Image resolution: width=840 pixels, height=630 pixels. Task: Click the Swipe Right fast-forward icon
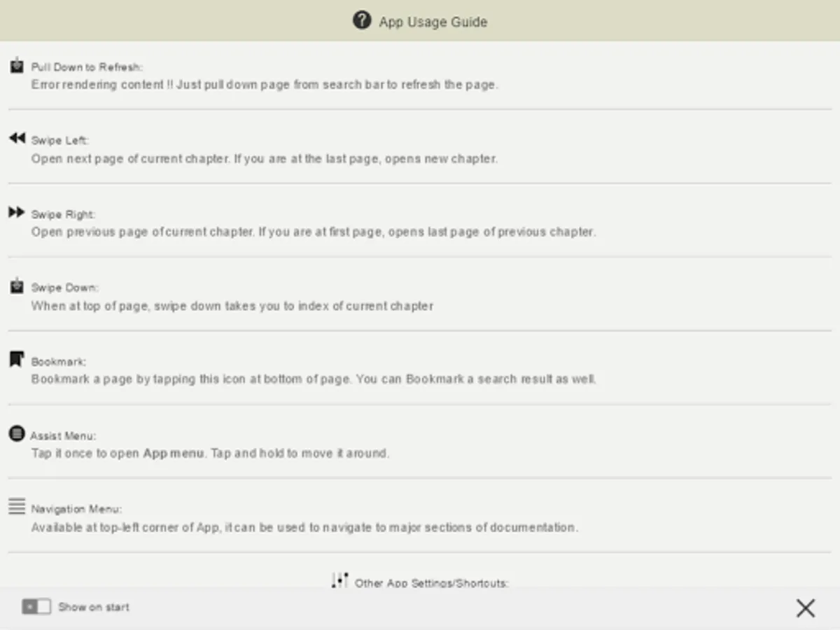coord(17,212)
